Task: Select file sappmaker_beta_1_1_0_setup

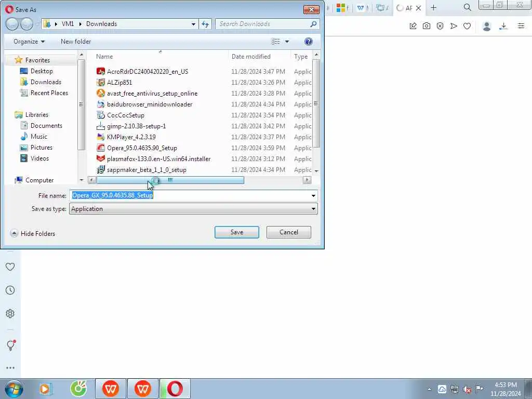Action: [147, 170]
